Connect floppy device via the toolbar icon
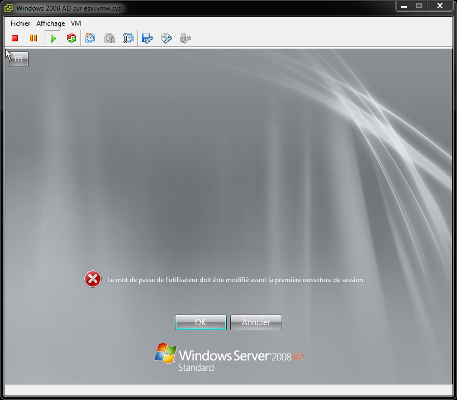This screenshot has width=457, height=400. [147, 38]
